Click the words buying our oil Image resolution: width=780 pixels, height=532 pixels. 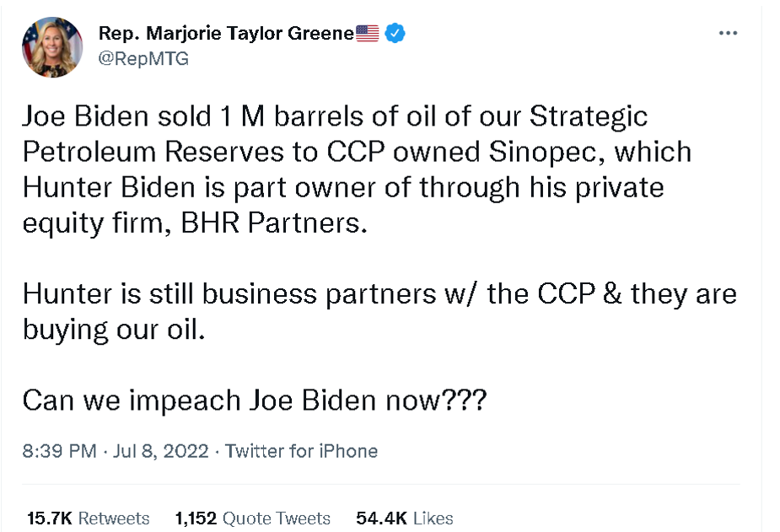pos(114,328)
